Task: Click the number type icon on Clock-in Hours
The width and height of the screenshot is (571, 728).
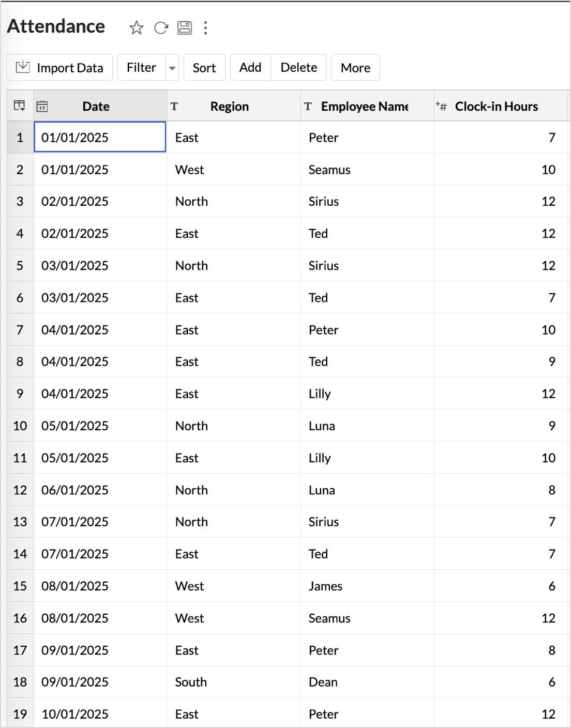Action: click(441, 107)
